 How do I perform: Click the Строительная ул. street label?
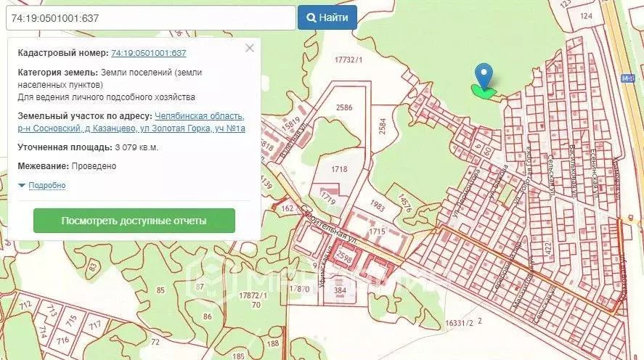click(329, 224)
